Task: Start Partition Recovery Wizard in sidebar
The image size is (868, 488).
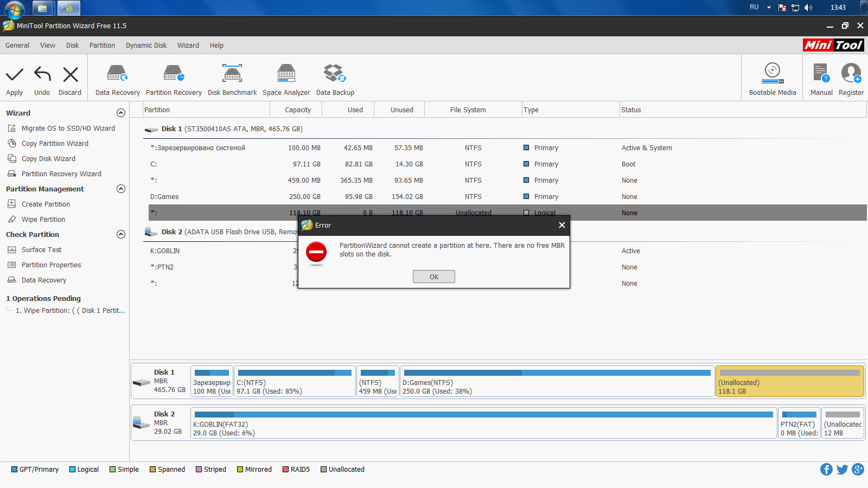Action: (61, 174)
